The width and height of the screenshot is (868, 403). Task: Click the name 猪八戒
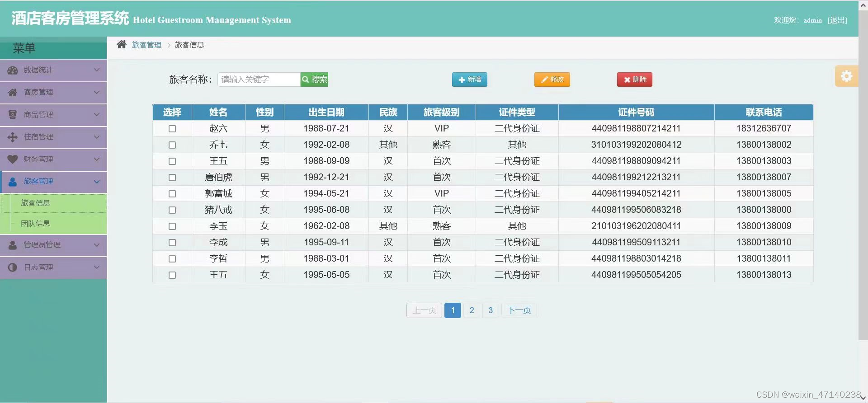click(x=218, y=210)
